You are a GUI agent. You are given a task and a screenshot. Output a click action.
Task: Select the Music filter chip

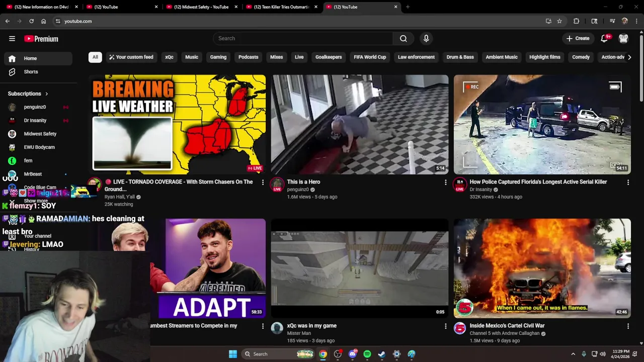[192, 57]
